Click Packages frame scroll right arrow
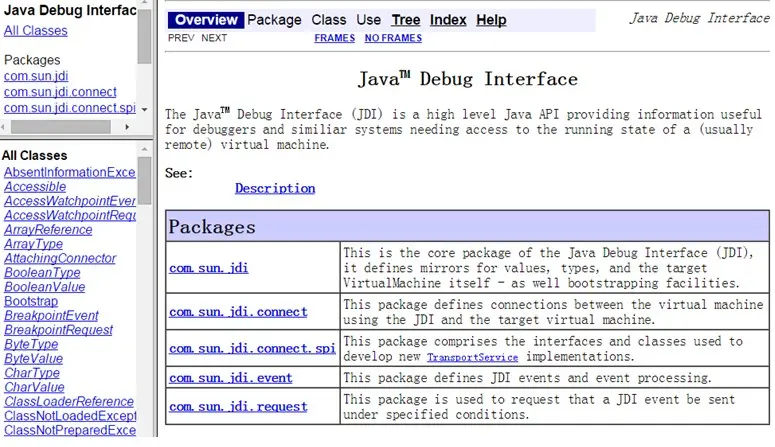This screenshot has height=447, width=775. coord(128,127)
